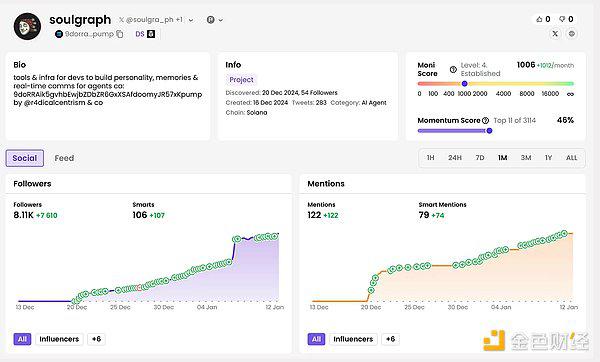Expand the +6 filters under Followers
Image resolution: width=600 pixels, height=362 pixels.
point(96,339)
